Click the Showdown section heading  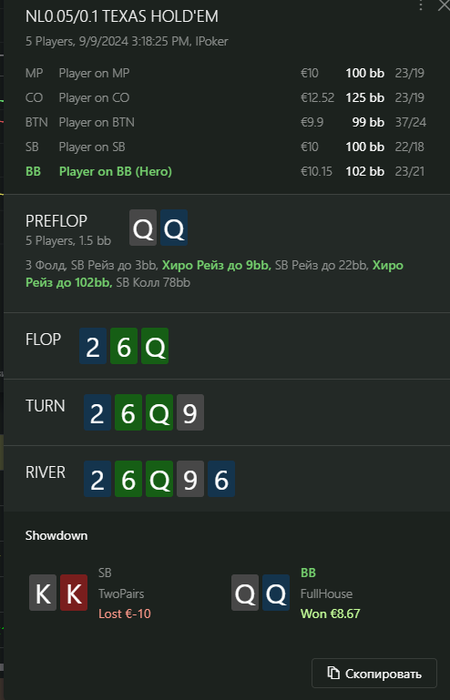click(x=56, y=536)
